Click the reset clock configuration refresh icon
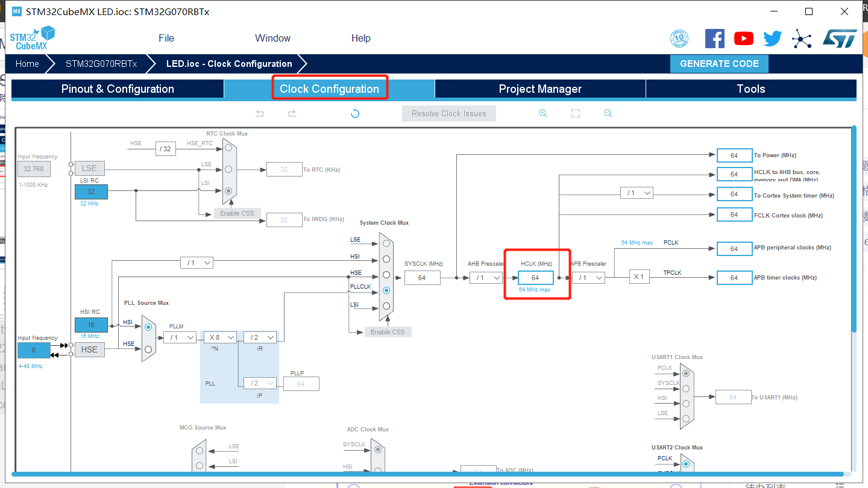 coord(355,113)
